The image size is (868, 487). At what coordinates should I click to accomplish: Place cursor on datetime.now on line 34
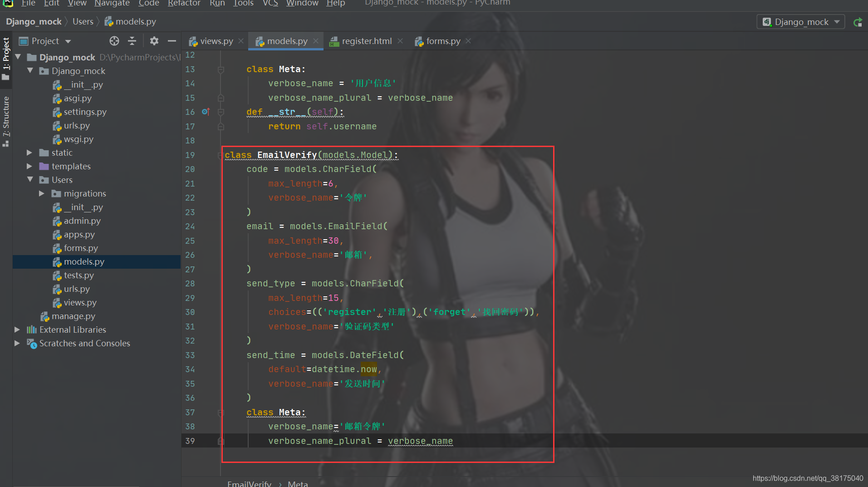(344, 369)
